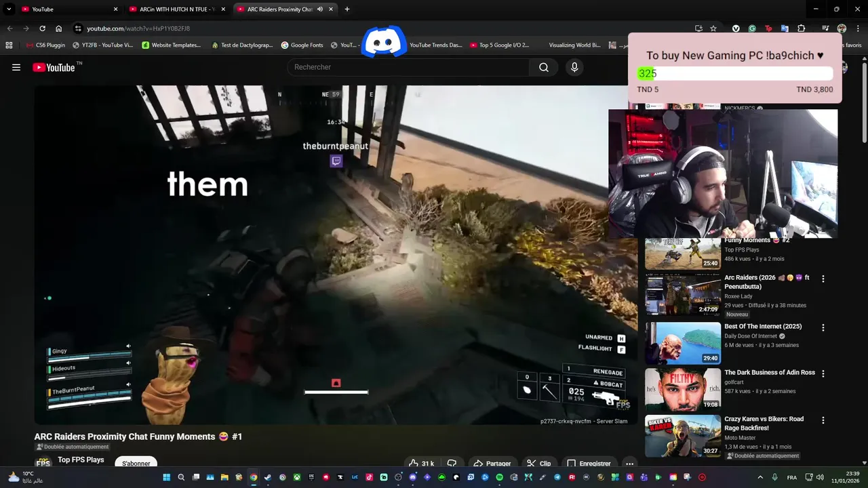The width and height of the screenshot is (868, 488).
Task: Open Steam from the taskbar
Action: 268,477
